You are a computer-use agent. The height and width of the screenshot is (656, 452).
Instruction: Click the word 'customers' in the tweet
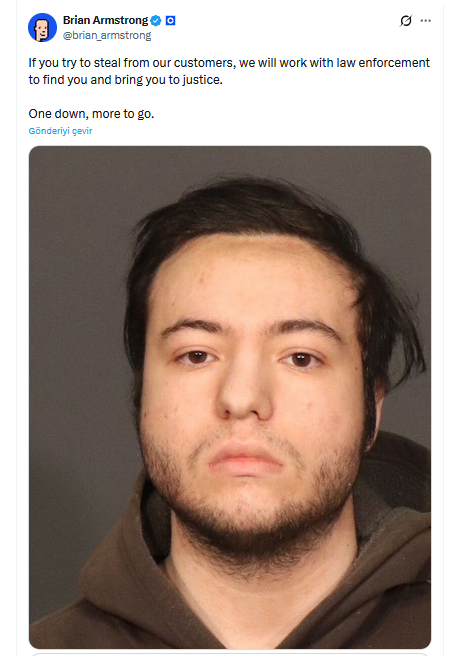click(x=204, y=63)
